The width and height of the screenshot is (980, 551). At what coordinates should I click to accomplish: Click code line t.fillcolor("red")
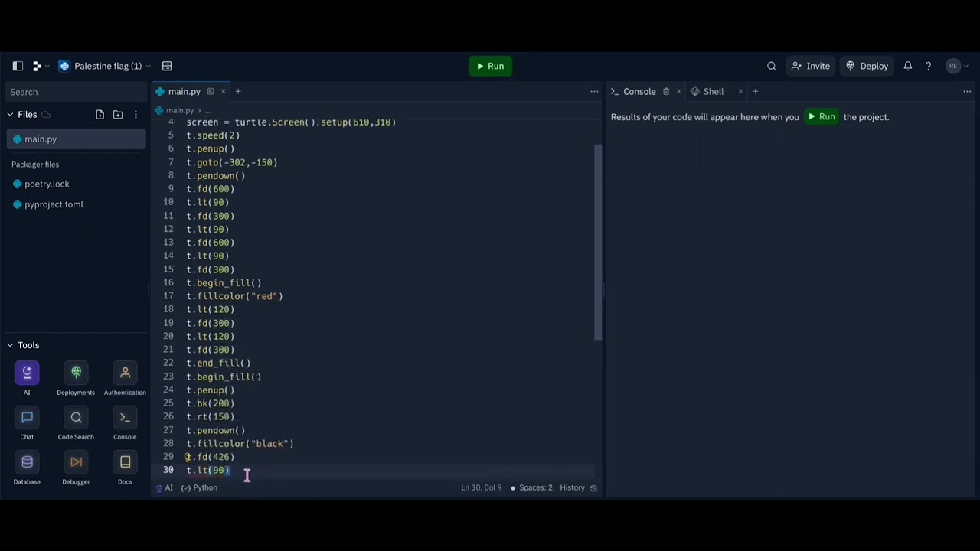tap(234, 296)
